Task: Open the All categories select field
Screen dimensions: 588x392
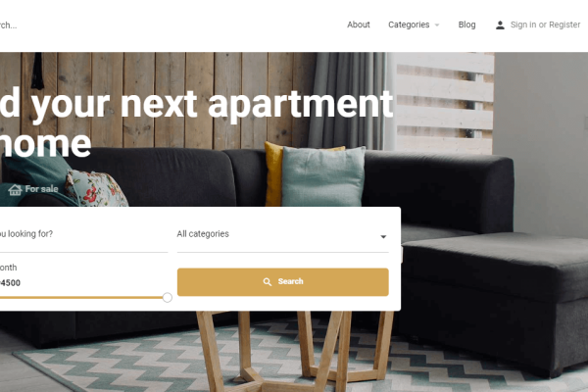Action: tap(283, 236)
